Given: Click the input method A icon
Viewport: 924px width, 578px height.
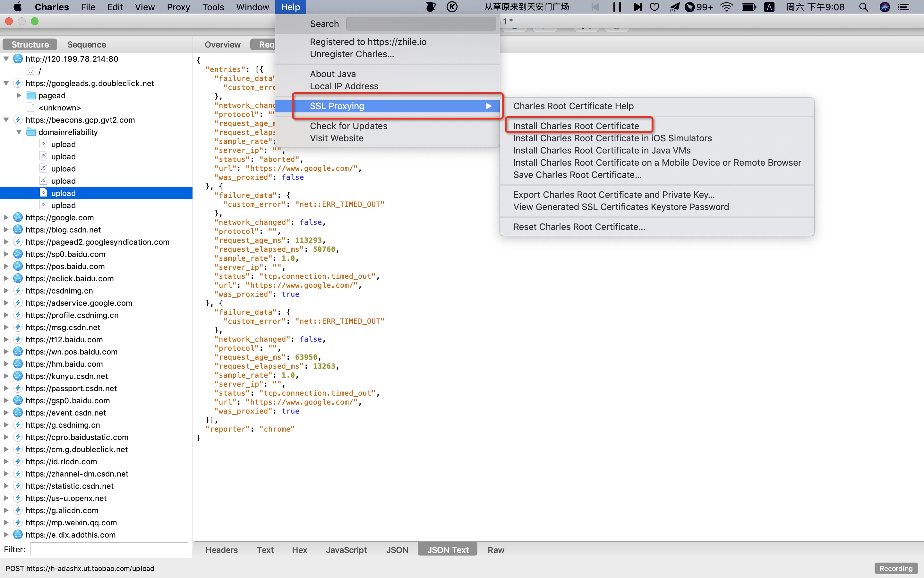Looking at the screenshot, I should pos(769,7).
